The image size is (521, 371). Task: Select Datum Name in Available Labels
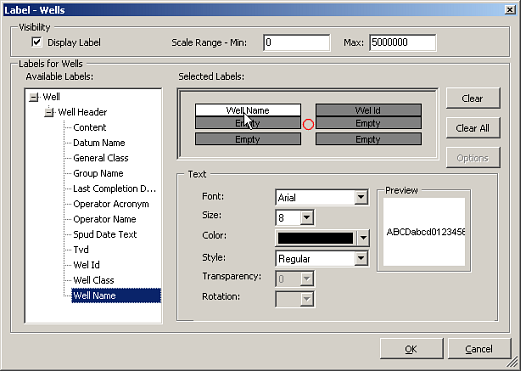99,143
